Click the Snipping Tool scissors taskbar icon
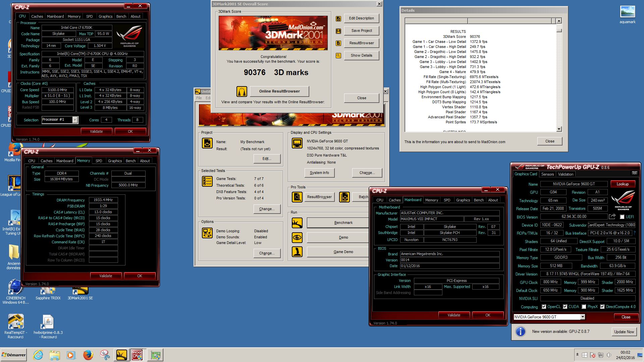The image size is (644, 362). [105, 355]
